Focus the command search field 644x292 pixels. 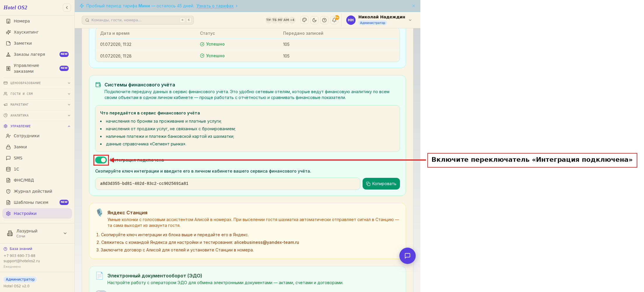pos(138,20)
